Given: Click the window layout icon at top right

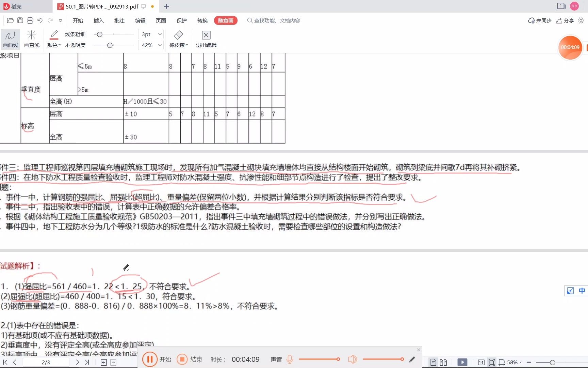Looking at the screenshot, I should point(561,6).
